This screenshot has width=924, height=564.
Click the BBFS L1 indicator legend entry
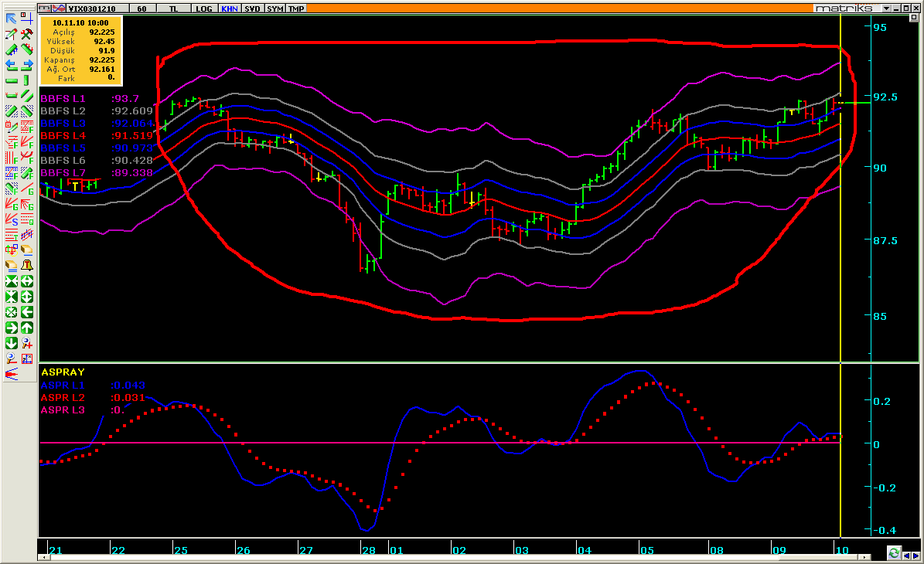[x=63, y=99]
